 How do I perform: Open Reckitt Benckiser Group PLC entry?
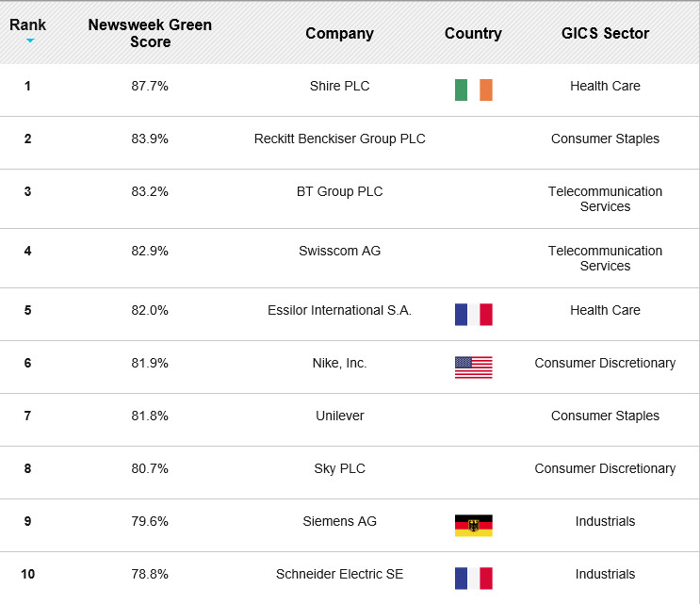(340, 139)
